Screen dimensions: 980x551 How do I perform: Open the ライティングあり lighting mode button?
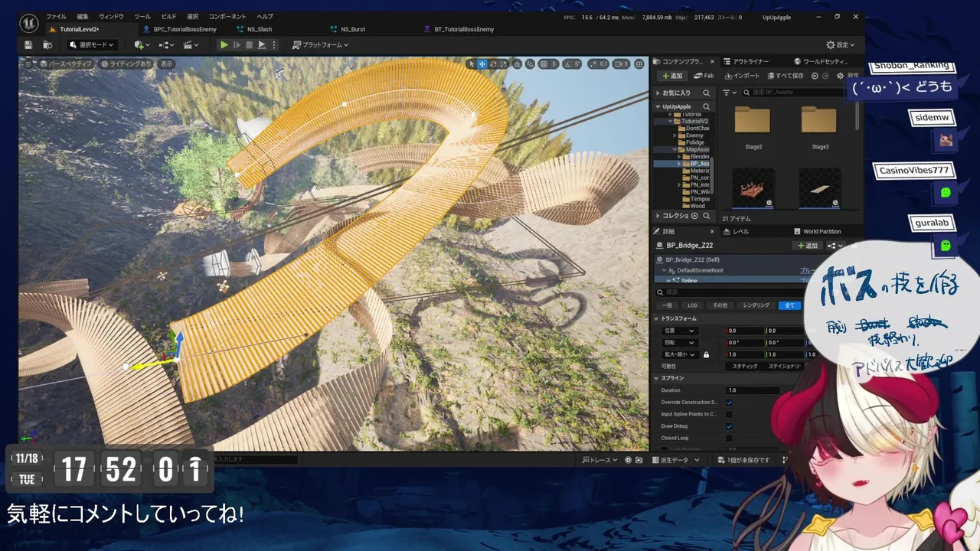[x=126, y=64]
